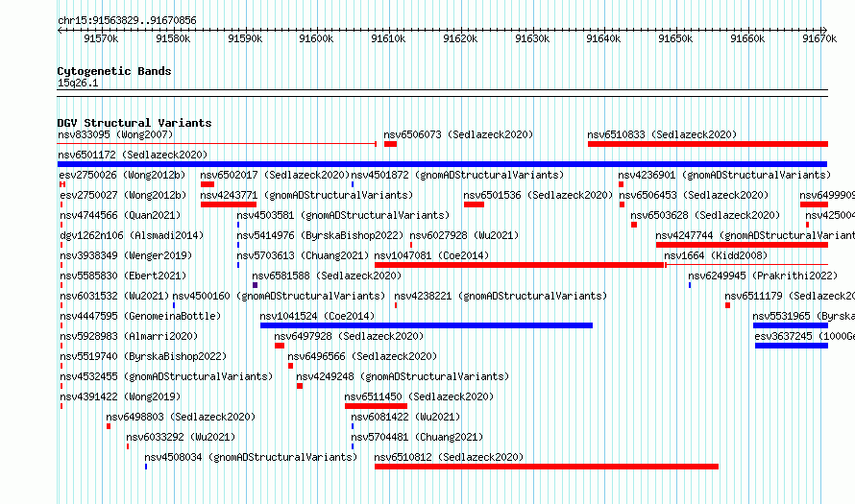
Task: Open nsv4236901 (gnomADStructuralVariants) label
Action: (x=724, y=175)
